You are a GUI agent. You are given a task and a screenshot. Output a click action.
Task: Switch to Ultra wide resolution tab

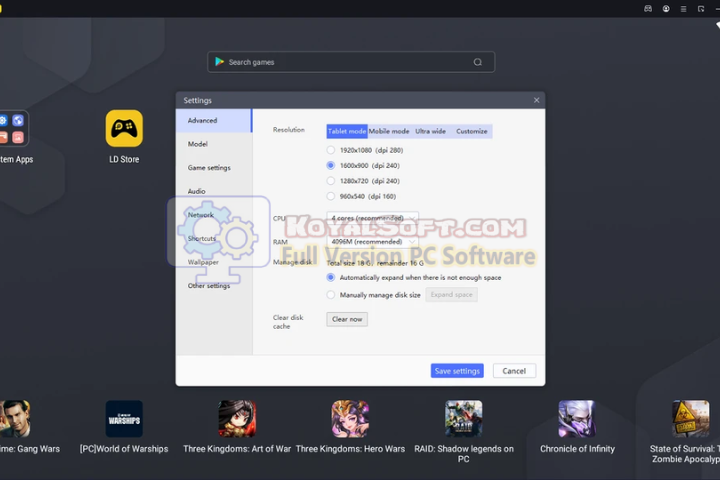[x=430, y=131]
